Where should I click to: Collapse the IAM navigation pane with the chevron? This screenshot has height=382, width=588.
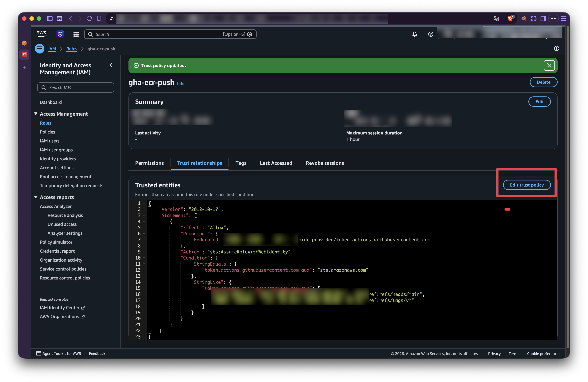coord(111,65)
